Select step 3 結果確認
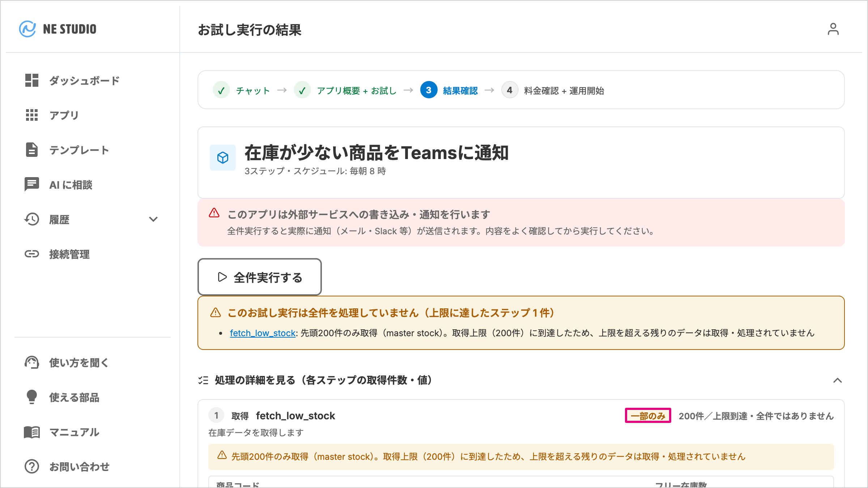868x488 pixels. point(449,90)
